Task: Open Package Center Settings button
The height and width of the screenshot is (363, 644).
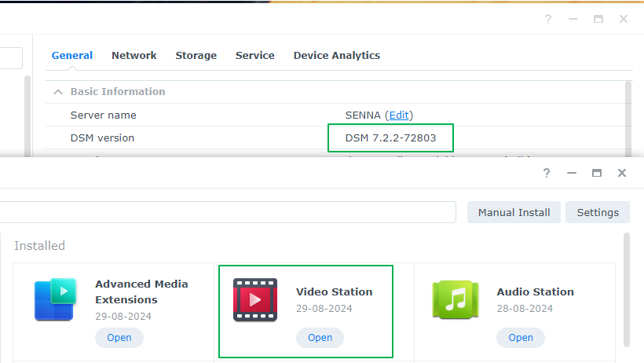Action: tap(597, 212)
